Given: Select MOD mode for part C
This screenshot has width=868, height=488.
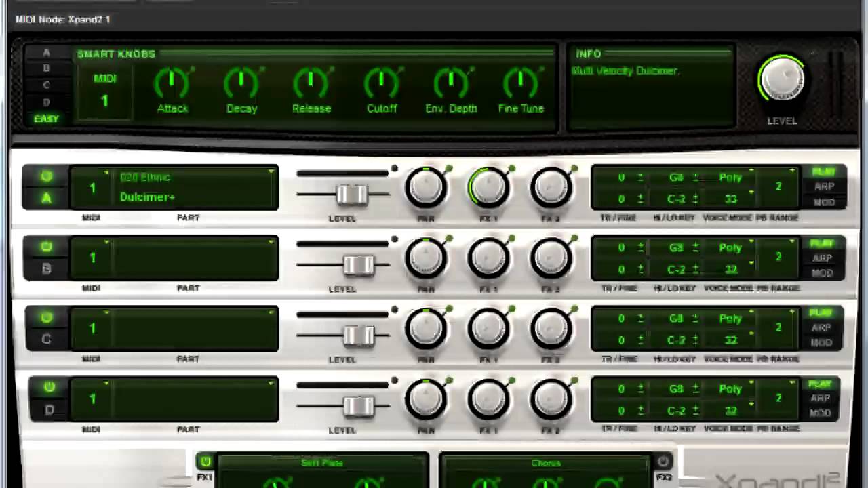Looking at the screenshot, I should [x=821, y=342].
